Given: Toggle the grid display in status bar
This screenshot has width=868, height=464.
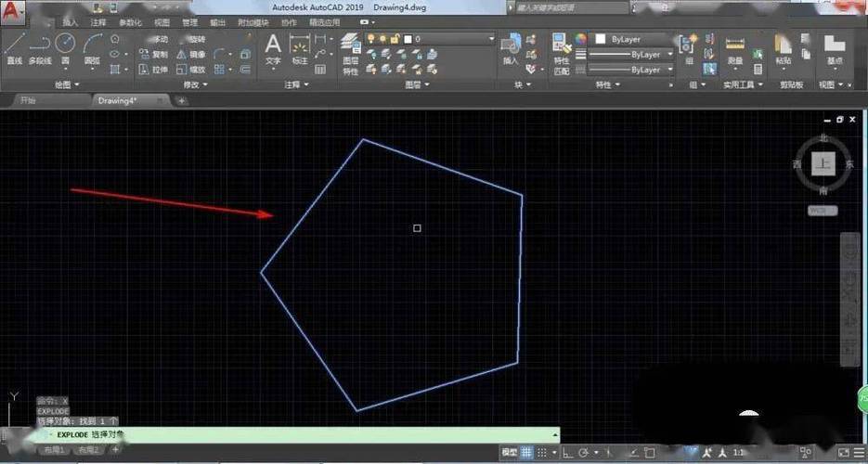Looking at the screenshot, I should tap(527, 452).
